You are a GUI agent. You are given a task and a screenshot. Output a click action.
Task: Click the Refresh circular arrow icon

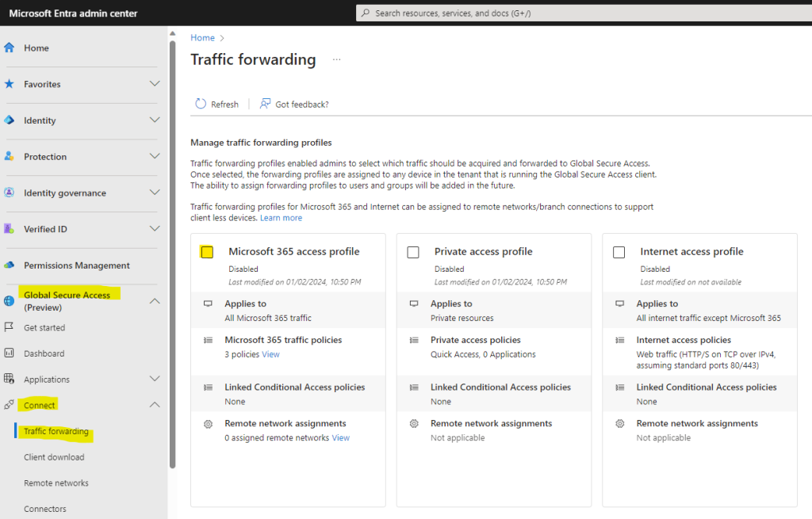tap(201, 104)
